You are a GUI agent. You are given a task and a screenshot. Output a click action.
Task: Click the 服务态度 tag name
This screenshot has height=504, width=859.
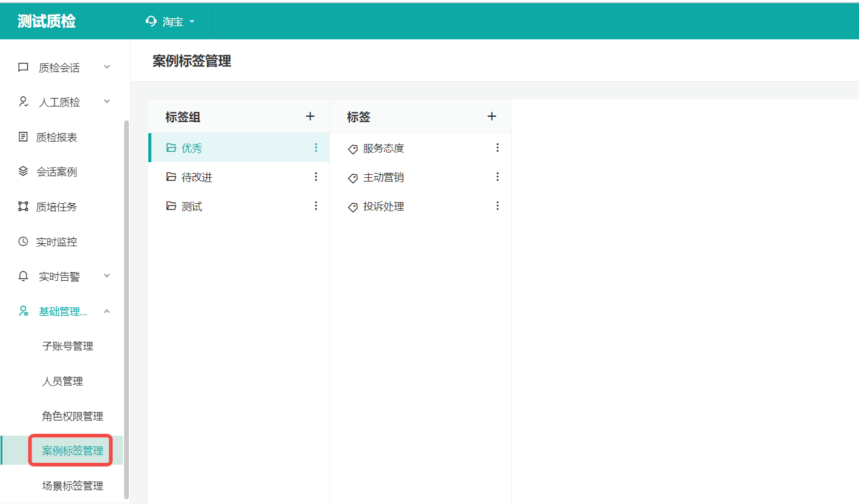(x=383, y=148)
